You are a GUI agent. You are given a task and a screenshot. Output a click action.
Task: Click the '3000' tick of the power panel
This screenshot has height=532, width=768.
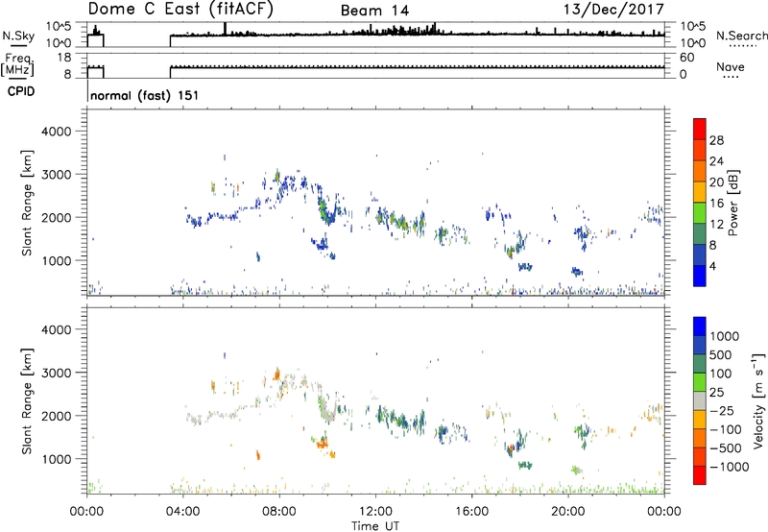tap(56, 175)
